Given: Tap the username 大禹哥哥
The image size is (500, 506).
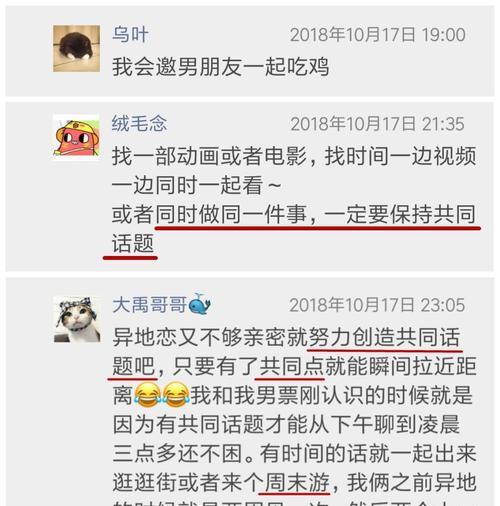Looking at the screenshot, I should point(149,305).
